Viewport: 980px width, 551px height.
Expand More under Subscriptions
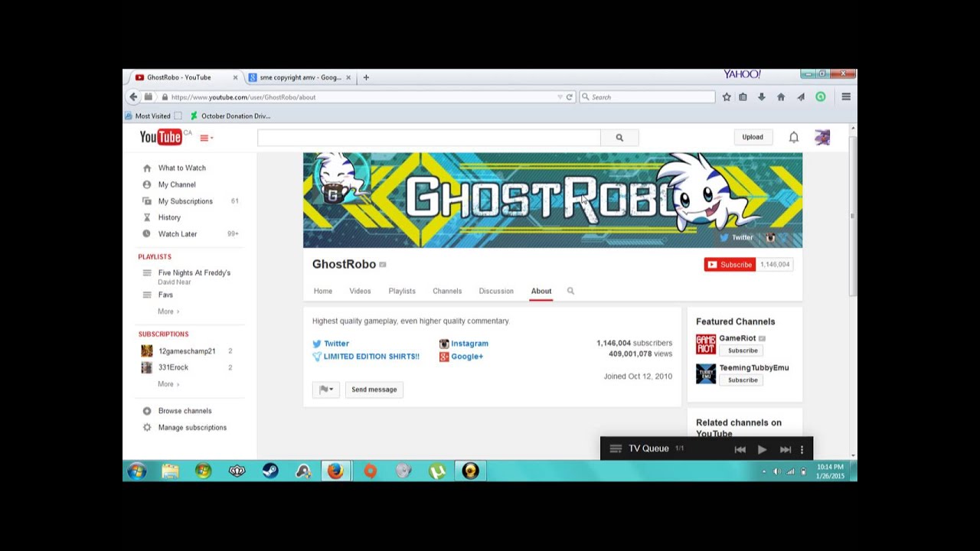pos(168,384)
